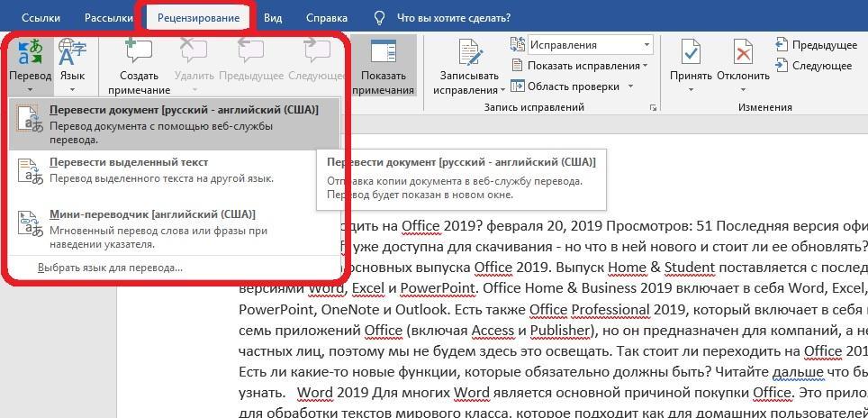Click the Перевести выделенный текст icon
This screenshot has height=418, width=868.
pyautogui.click(x=30, y=170)
